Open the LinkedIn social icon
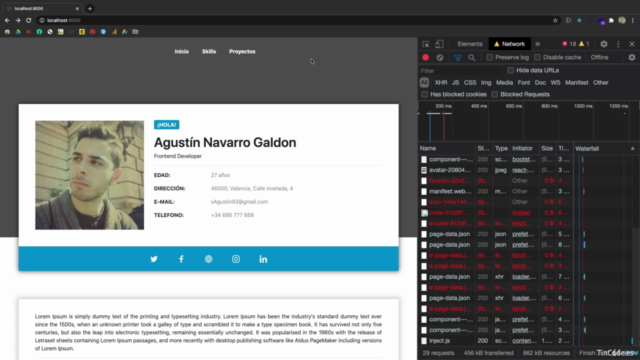The width and height of the screenshot is (640, 360). point(263,259)
